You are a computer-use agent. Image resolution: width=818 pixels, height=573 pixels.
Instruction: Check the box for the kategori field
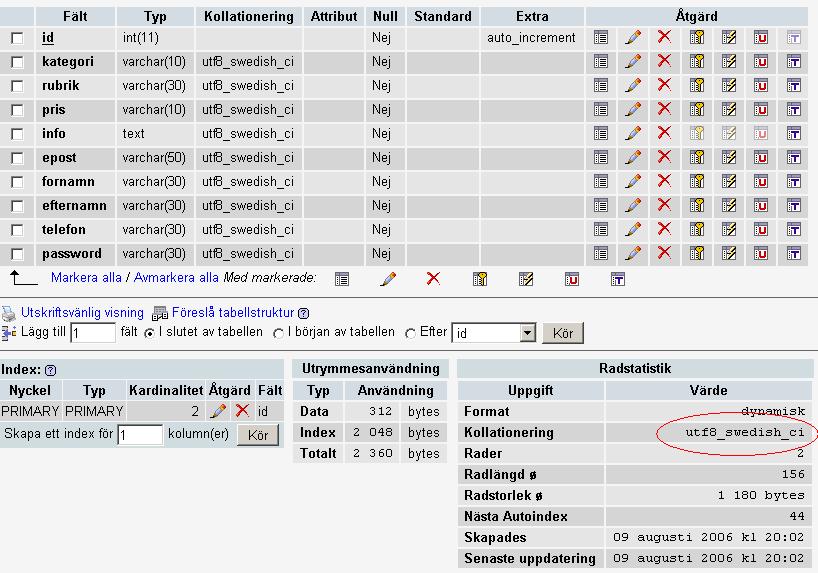[17, 62]
